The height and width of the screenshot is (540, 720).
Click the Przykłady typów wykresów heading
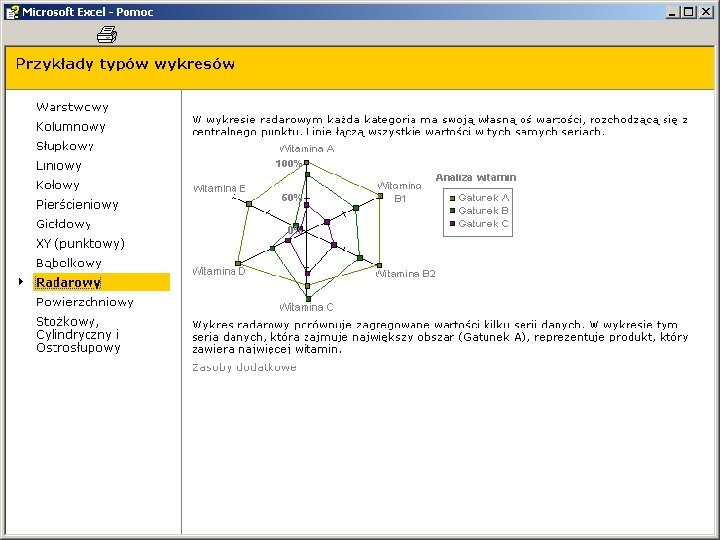point(125,64)
